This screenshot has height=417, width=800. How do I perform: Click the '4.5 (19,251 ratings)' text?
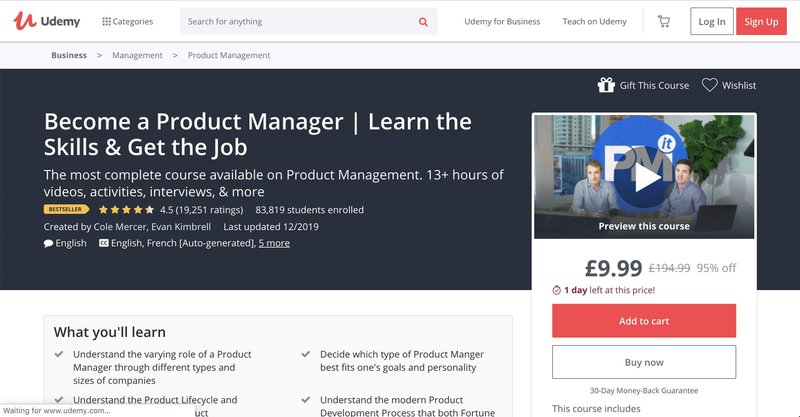202,210
